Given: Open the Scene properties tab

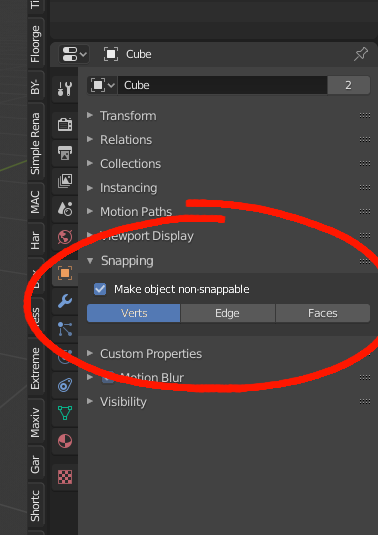Looking at the screenshot, I should click(64, 208).
